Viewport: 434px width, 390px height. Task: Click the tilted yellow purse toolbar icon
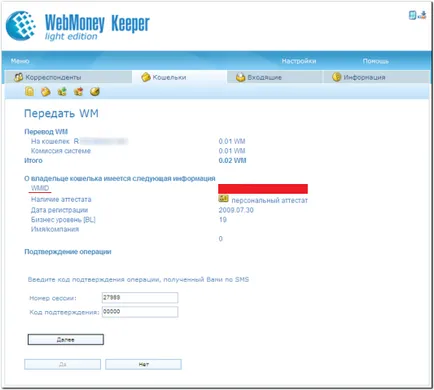(46, 91)
